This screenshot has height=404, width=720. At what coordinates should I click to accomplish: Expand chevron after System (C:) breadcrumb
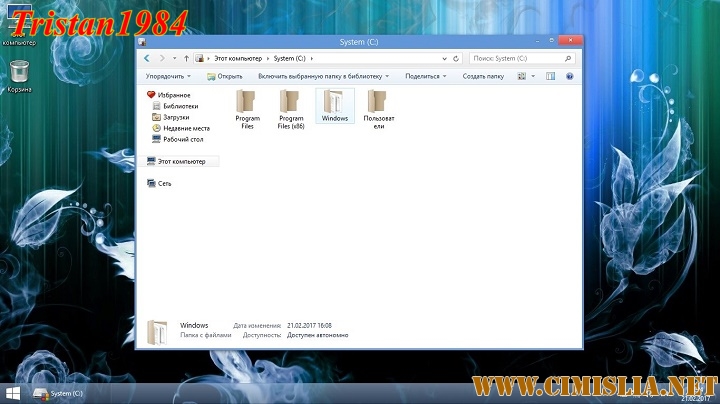tap(312, 58)
